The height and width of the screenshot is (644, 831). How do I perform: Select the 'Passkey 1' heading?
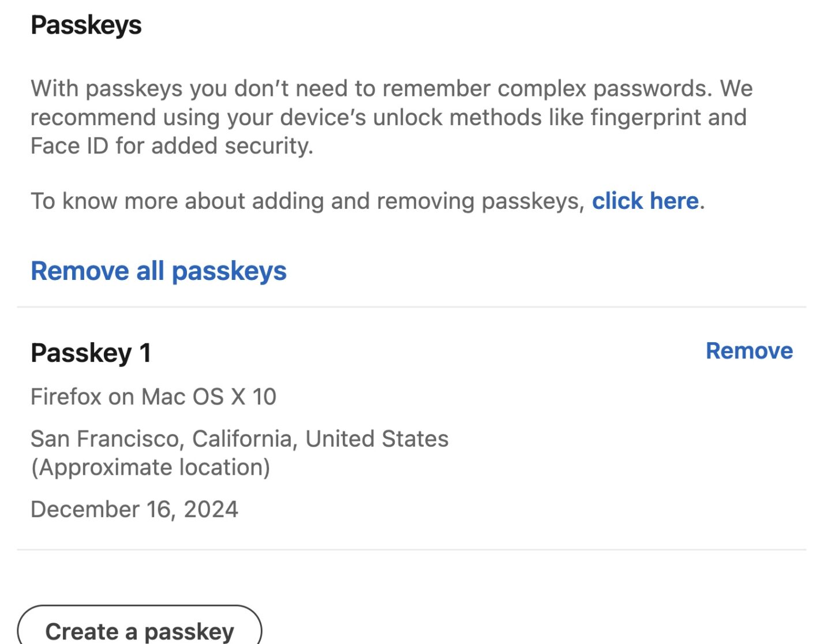[91, 353]
